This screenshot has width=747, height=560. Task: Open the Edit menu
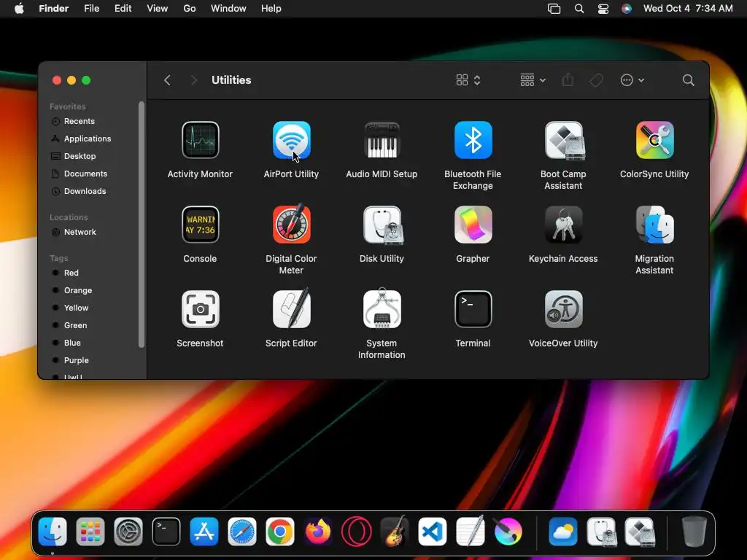pyautogui.click(x=123, y=9)
